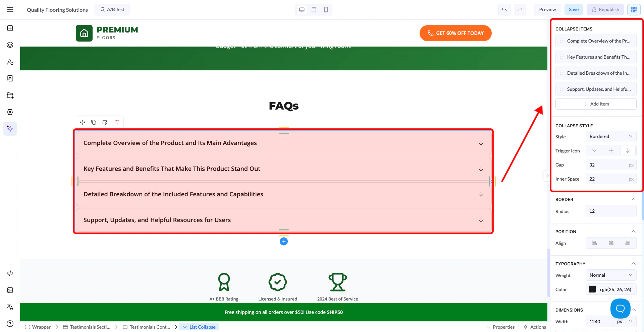The height and width of the screenshot is (332, 644).
Task: Select Testimonials Cont... breadcrumb item
Action: 146,327
